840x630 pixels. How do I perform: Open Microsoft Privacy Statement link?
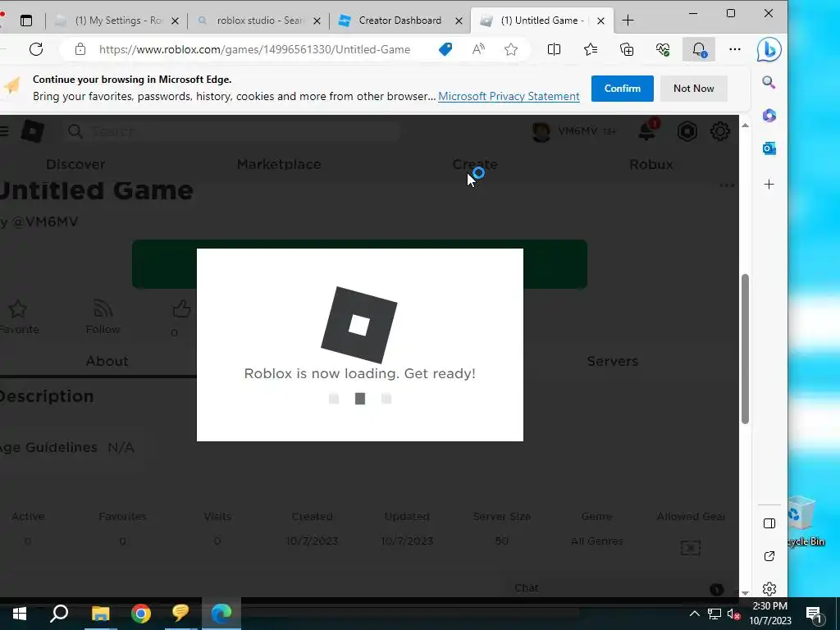tap(509, 97)
